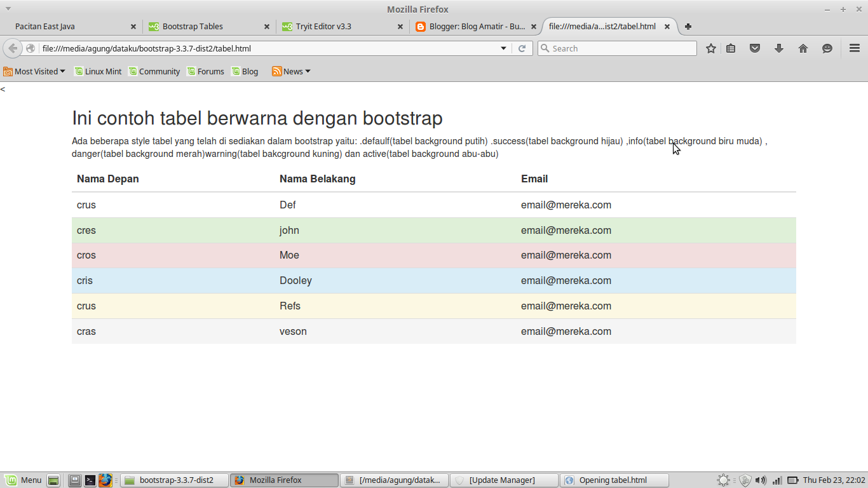The image size is (868, 488).
Task: Expand the Most Visited dropdown
Action: coord(35,71)
